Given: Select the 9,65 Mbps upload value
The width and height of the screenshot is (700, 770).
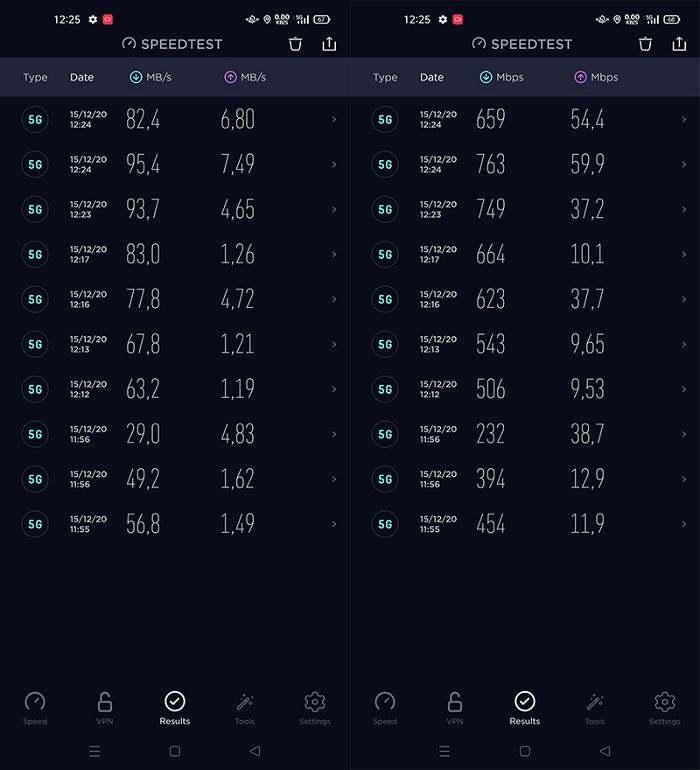Looking at the screenshot, I should coord(588,344).
